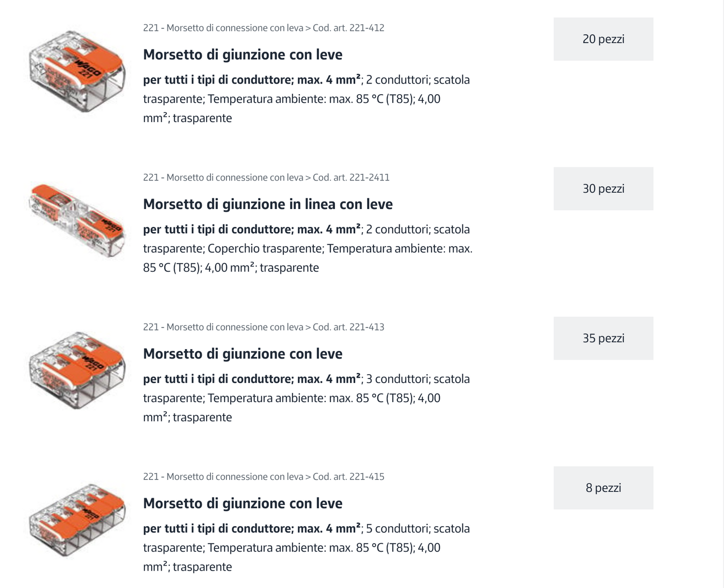Click the description listing "5 conduttori"
This screenshot has height=588, width=724.
click(x=306, y=548)
